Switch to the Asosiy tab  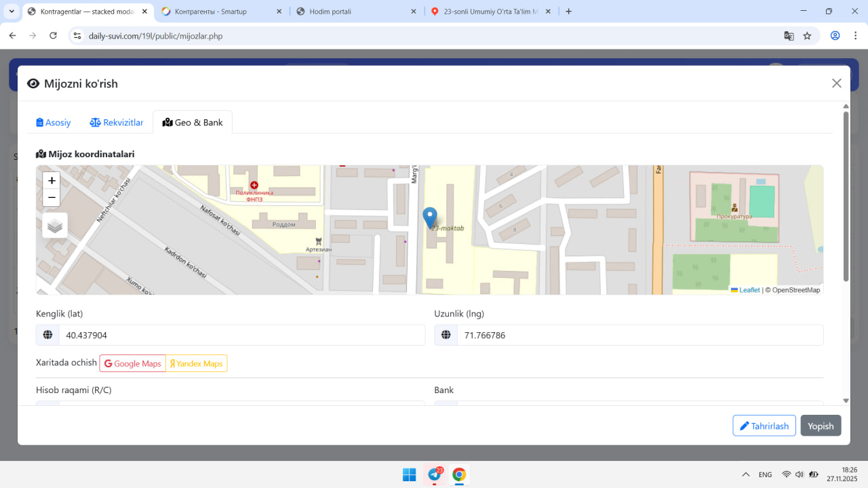(54, 123)
